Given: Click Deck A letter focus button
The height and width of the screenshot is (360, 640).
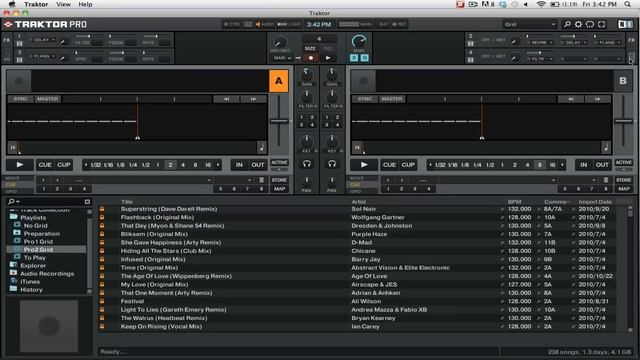Looking at the screenshot, I should point(279,81).
